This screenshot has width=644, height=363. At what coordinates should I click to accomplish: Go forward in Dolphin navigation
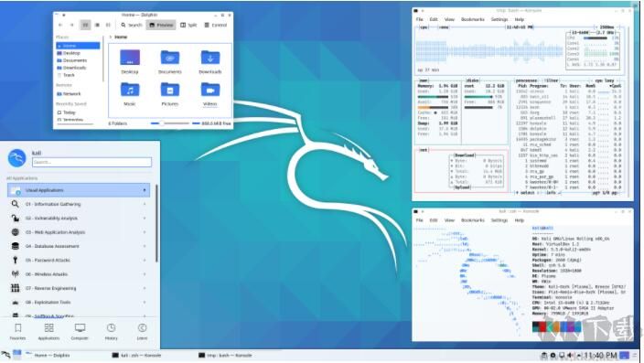pos(71,25)
